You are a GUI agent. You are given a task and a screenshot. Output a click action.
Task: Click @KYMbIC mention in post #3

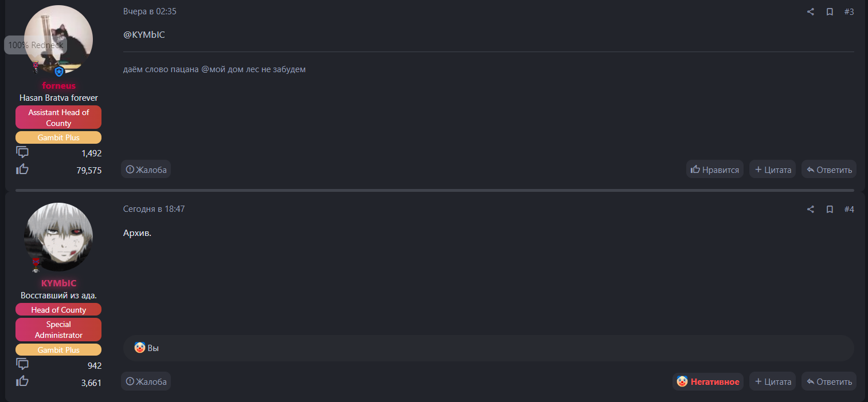click(x=144, y=35)
